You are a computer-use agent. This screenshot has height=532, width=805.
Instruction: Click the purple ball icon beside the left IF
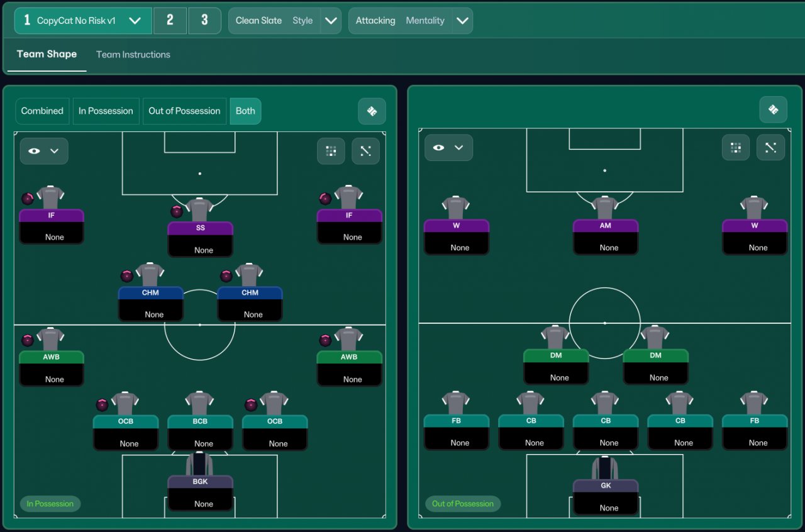coord(28,199)
